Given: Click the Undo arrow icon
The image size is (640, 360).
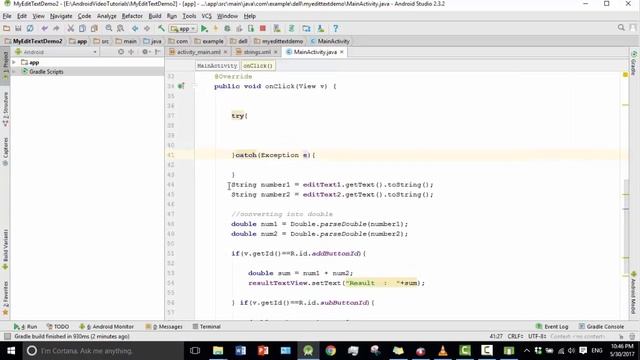Looking at the screenshot, I should click(x=44, y=28).
